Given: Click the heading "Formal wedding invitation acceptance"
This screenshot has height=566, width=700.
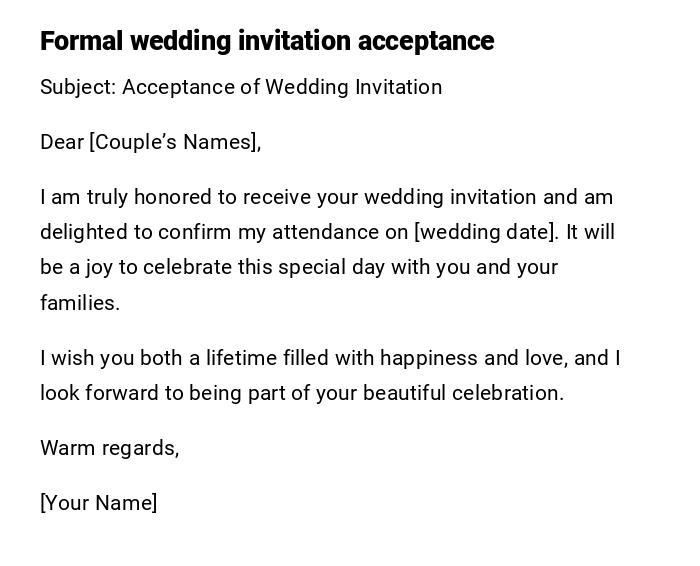Looking at the screenshot, I should coord(267,41).
